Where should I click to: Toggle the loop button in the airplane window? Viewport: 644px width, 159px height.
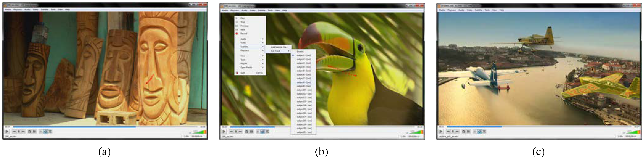point(480,132)
